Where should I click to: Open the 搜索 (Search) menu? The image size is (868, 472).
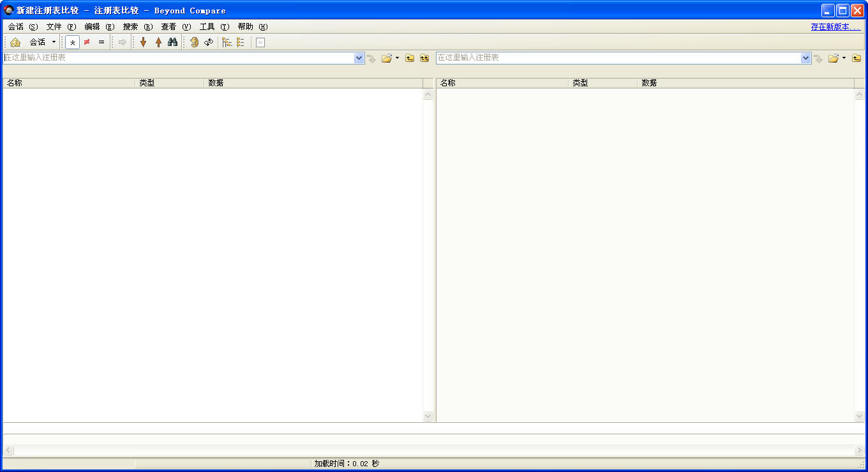coord(137,27)
